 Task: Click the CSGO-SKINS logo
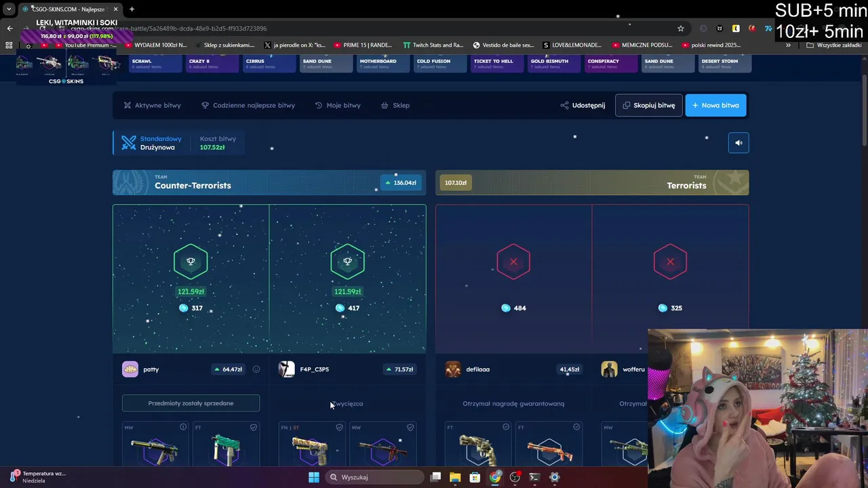pos(66,81)
